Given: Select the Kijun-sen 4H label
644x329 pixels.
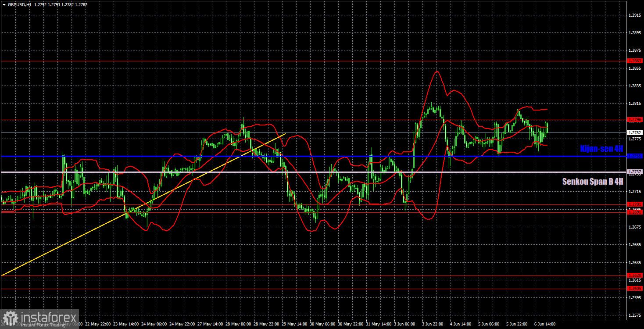Looking at the screenshot, I should (601, 149).
